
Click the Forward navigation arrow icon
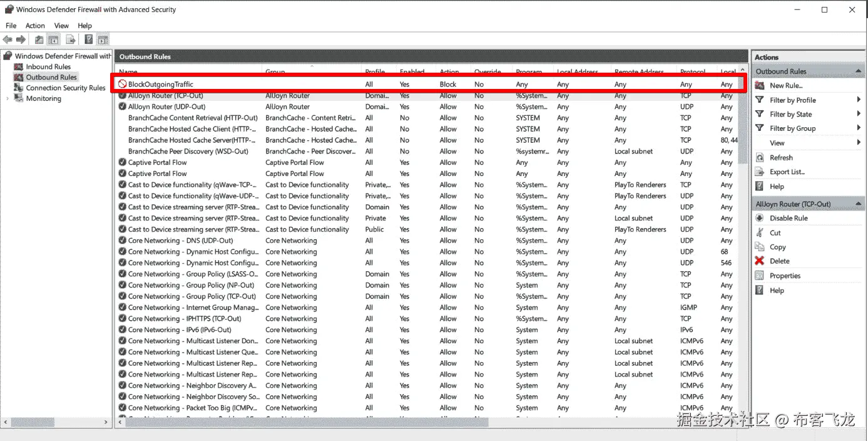coord(21,39)
